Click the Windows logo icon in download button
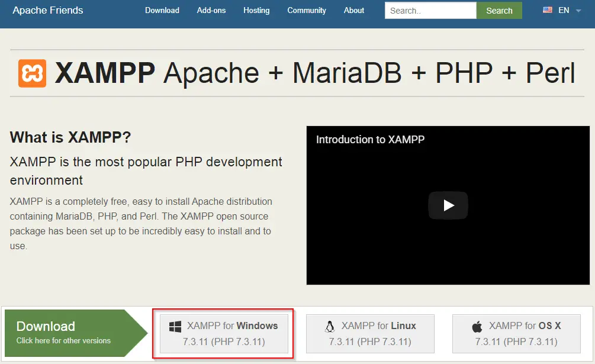Screen dimensions: 595x364 (175, 327)
